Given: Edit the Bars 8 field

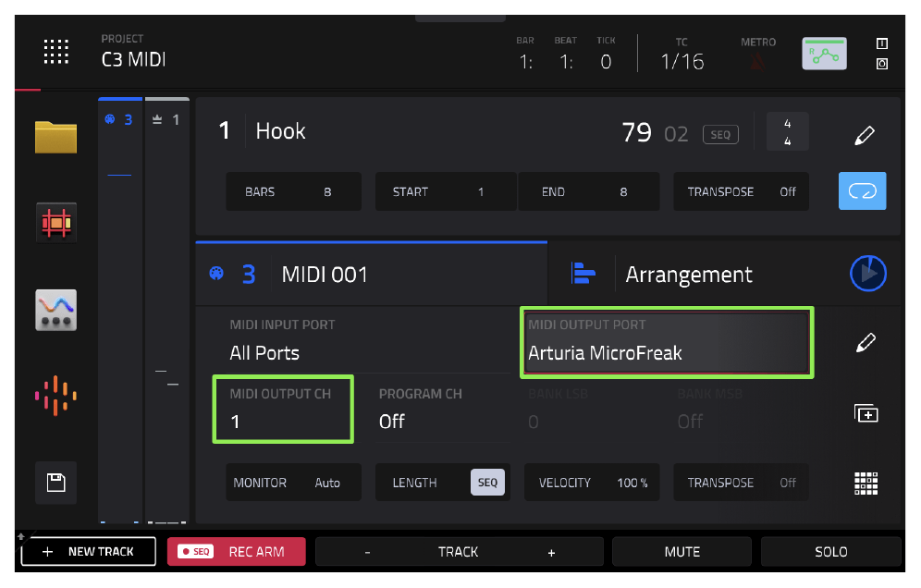Looking at the screenshot, I should click(293, 191).
